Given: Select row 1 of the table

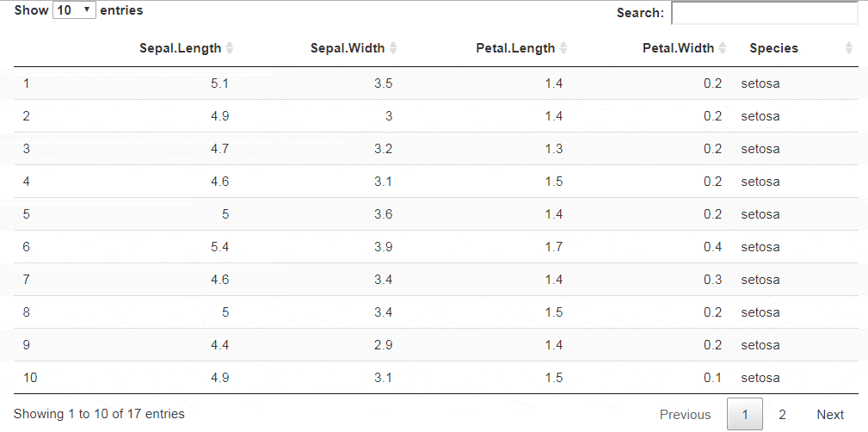Looking at the screenshot, I should coord(27,83).
